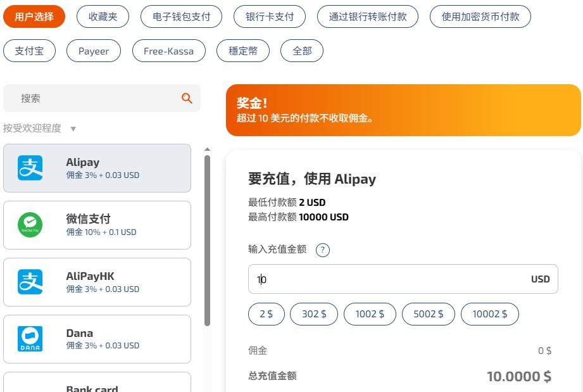Click the 要充值，使用 Alipay heading
This screenshot has height=392, width=583.
click(x=312, y=179)
